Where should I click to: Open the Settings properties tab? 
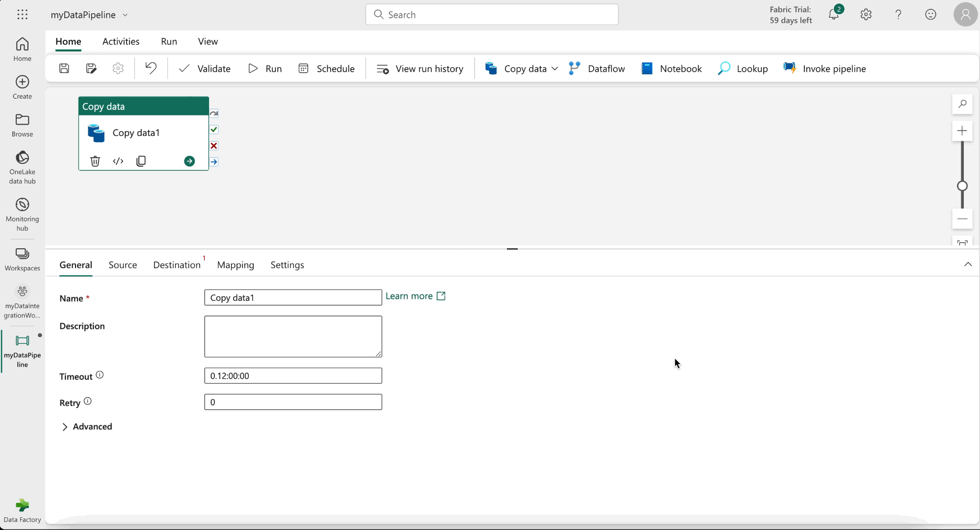point(287,265)
